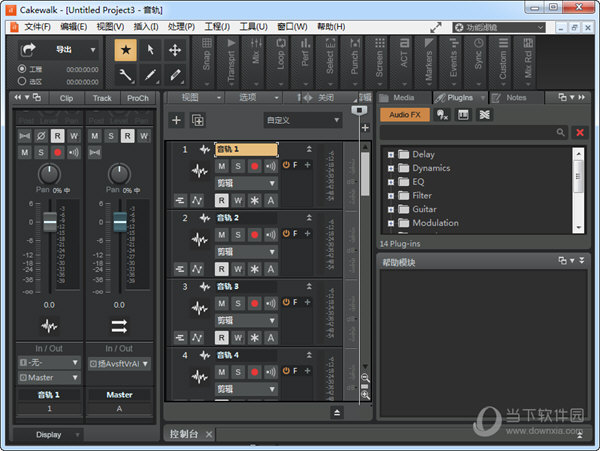Open the Loop module

(281, 62)
